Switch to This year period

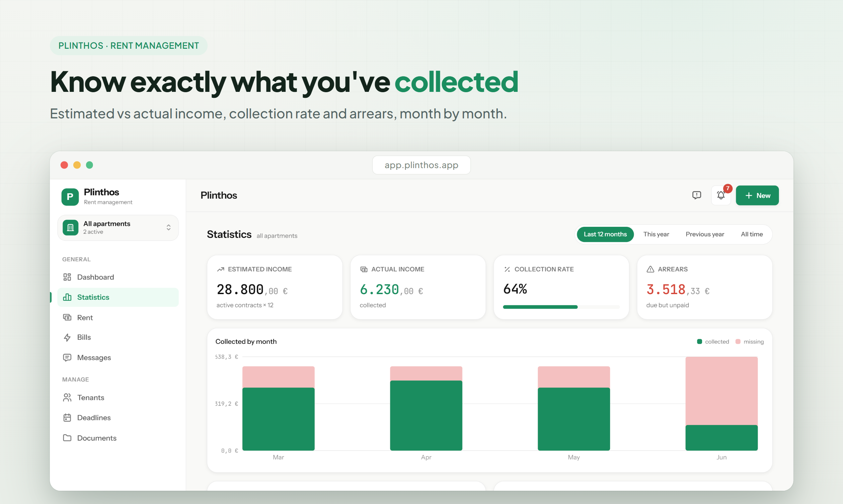click(656, 234)
